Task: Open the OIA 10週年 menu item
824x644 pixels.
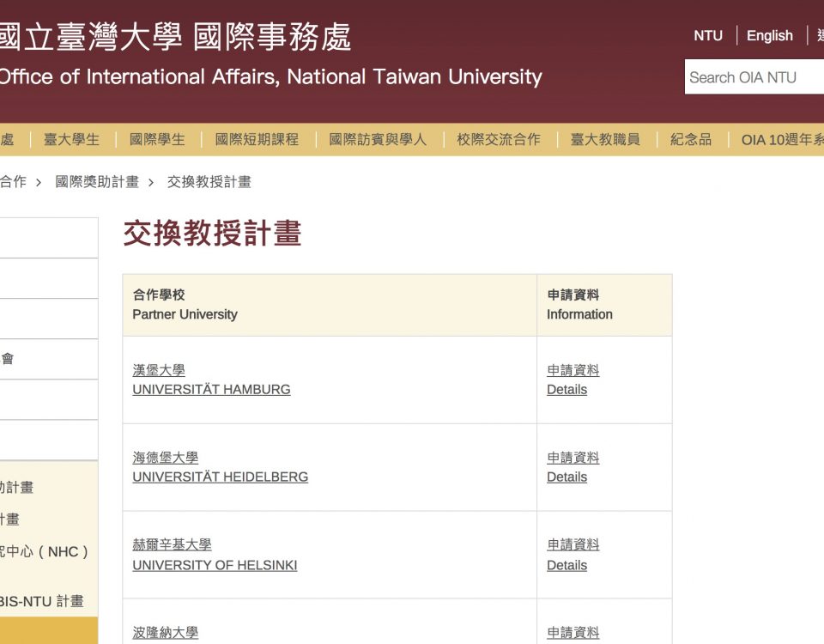Action: click(x=783, y=139)
